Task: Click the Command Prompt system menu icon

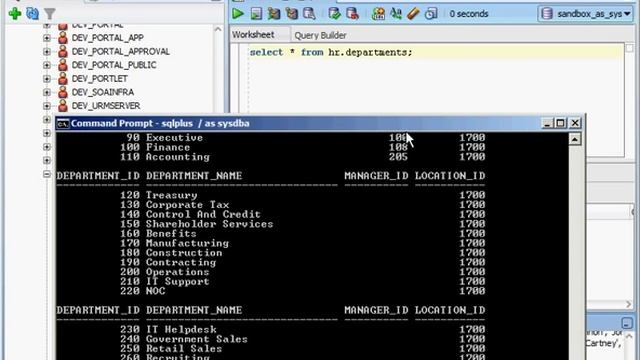Action: pos(63,123)
